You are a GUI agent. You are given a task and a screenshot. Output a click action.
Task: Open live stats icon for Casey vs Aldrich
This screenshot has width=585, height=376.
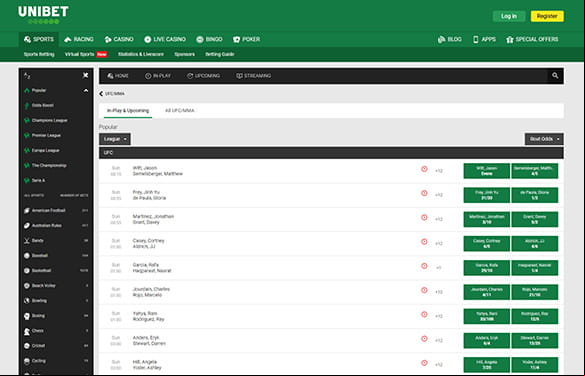pos(424,242)
